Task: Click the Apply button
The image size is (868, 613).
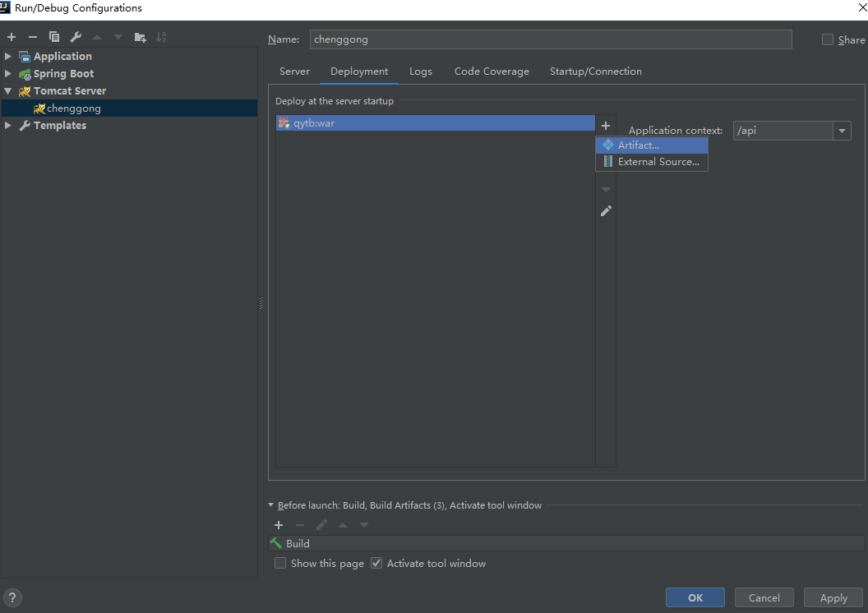Action: coord(833,597)
